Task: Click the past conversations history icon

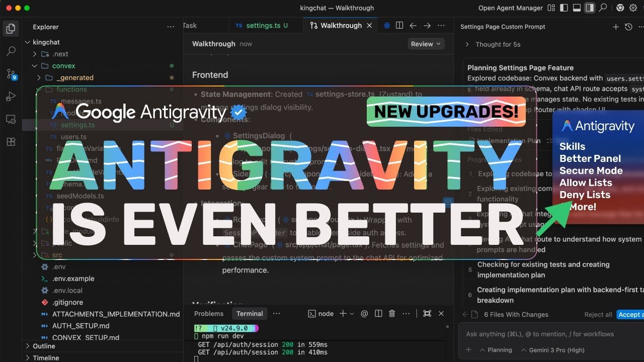Action: (628, 27)
